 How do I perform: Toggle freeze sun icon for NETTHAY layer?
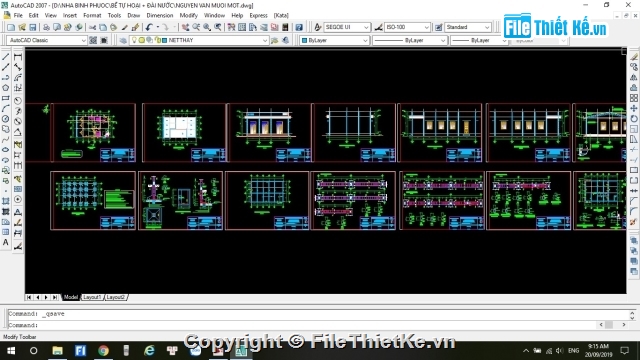(x=141, y=40)
